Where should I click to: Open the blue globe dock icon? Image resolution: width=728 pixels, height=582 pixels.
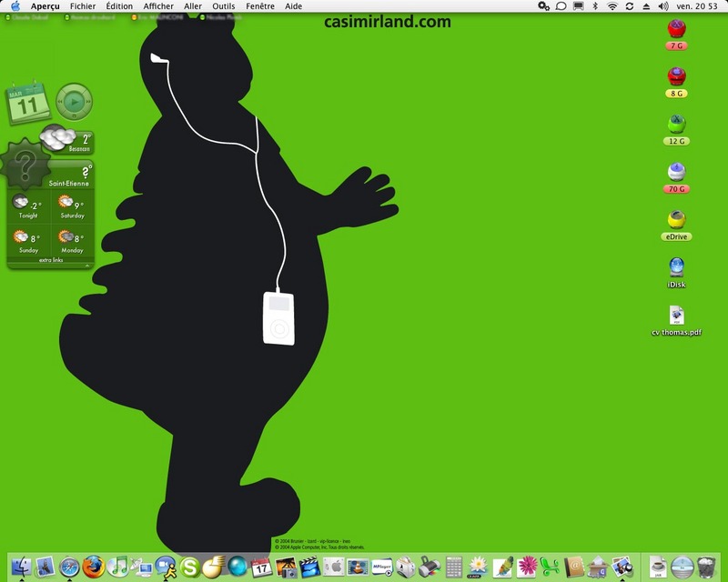click(x=238, y=567)
